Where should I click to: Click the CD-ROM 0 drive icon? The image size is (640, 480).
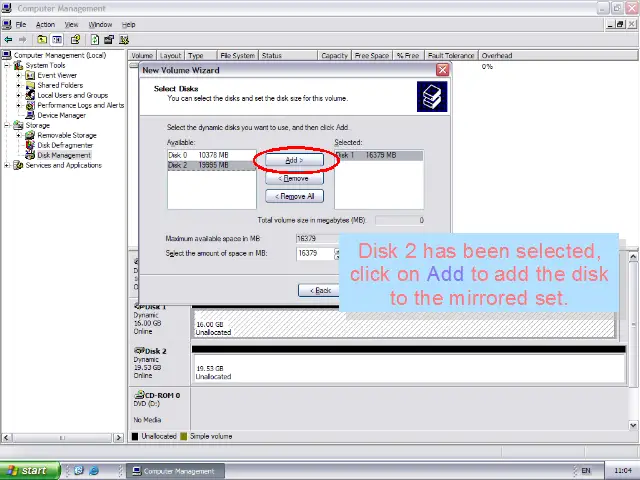coord(139,395)
